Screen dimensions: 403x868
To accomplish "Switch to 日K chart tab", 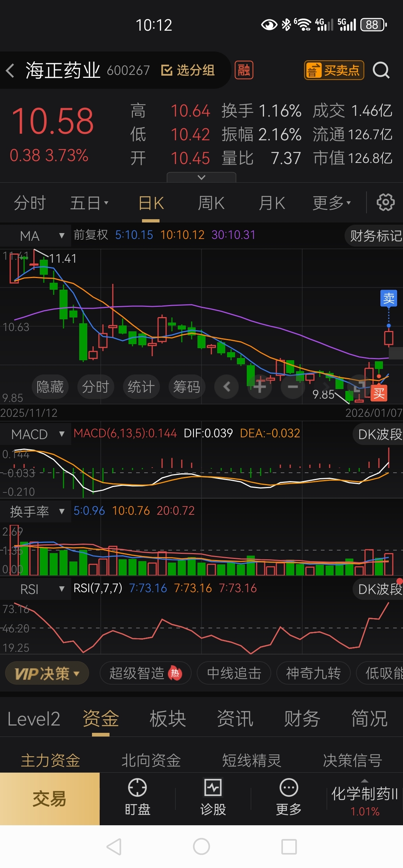I will pos(151,203).
